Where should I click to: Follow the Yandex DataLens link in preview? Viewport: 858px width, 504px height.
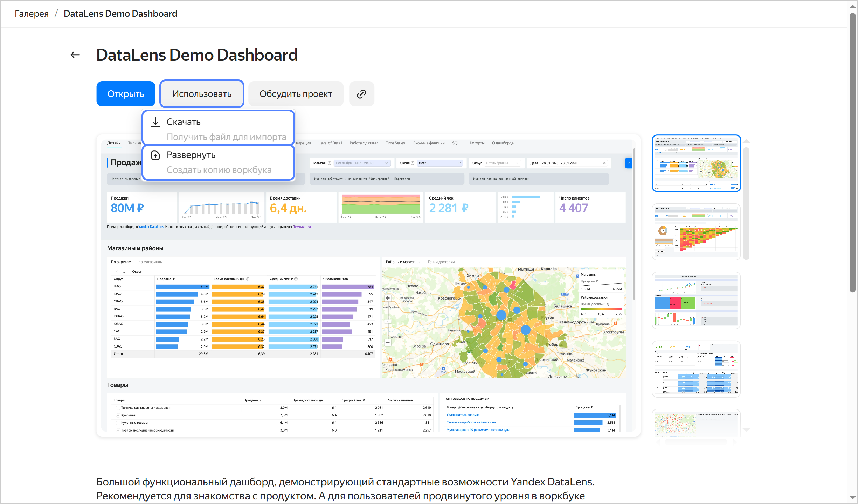click(x=151, y=227)
